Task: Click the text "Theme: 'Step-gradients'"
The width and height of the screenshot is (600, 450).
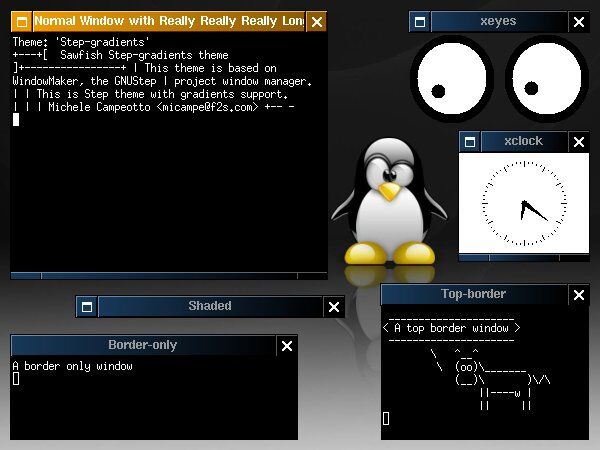Action: coord(81,42)
